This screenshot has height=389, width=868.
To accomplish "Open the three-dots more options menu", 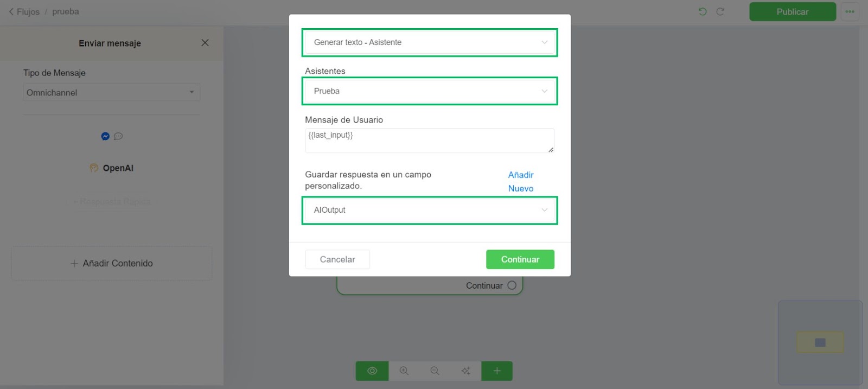I will [x=850, y=11].
